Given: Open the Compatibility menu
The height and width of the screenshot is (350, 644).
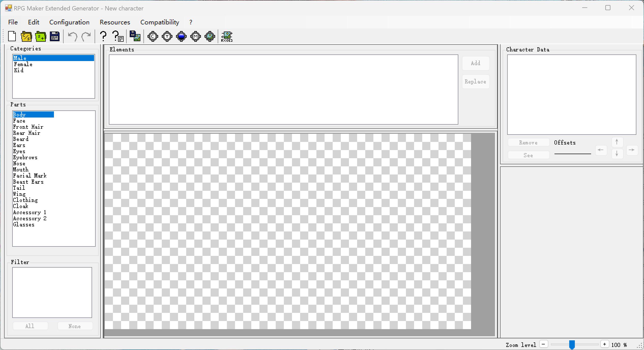Looking at the screenshot, I should [160, 22].
